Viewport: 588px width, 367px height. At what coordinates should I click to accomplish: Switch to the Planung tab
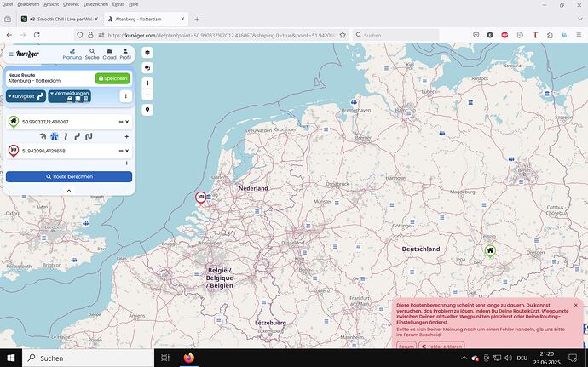point(72,54)
